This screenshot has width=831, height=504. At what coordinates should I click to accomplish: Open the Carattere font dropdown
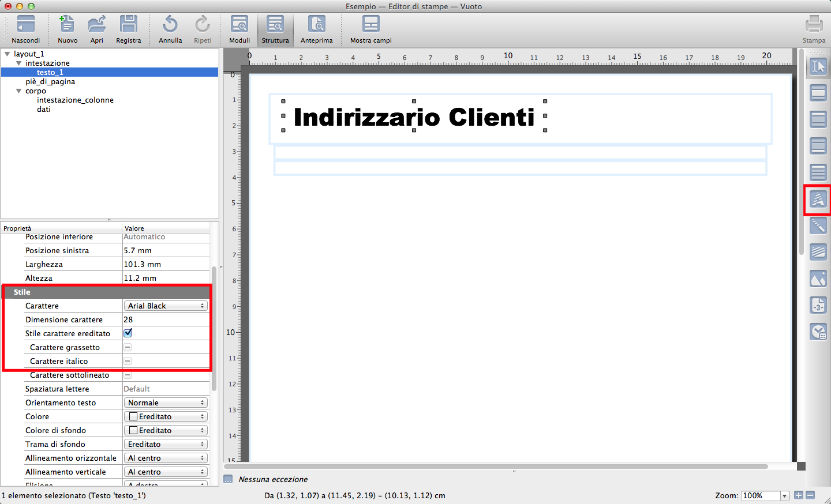(166, 306)
